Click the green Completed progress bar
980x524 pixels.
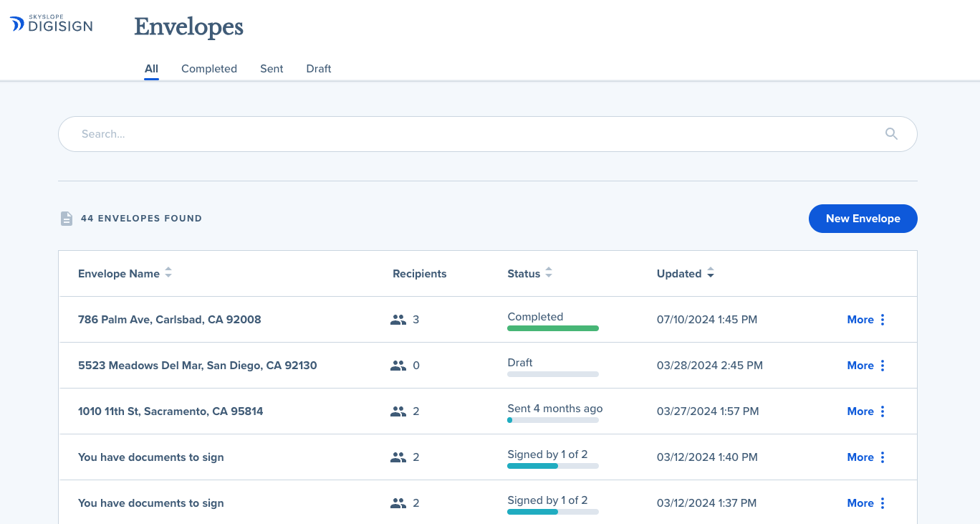tap(553, 328)
